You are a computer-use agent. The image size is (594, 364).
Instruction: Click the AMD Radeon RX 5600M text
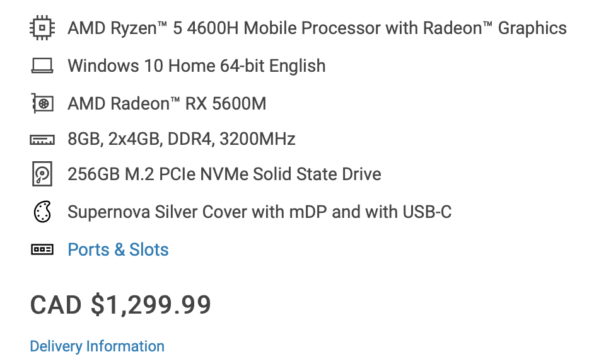(167, 104)
